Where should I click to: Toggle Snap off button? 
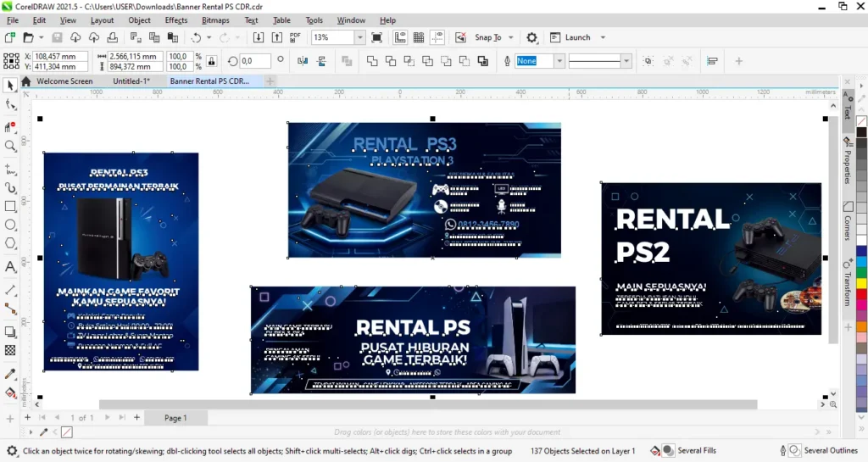(x=460, y=37)
